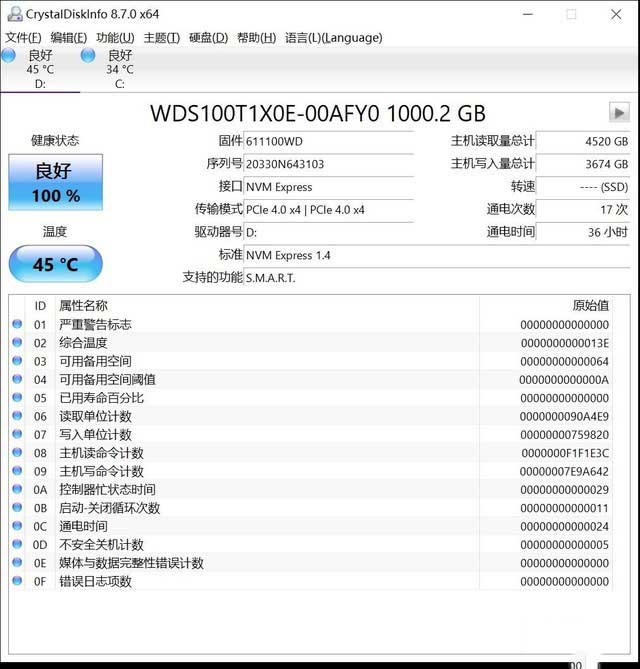This screenshot has height=669, width=640.
Task: Click status dot for attribute 04
Action: [x=17, y=379]
